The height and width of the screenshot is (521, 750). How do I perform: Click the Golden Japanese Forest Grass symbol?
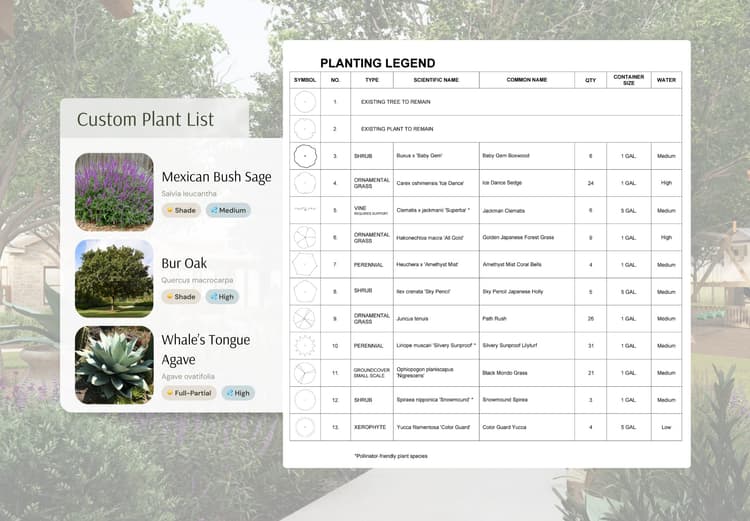[305, 237]
